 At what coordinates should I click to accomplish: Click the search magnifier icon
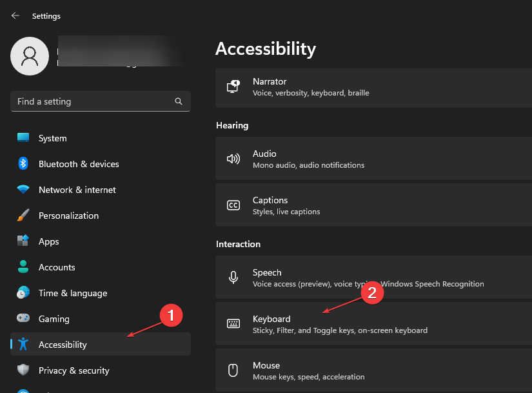point(179,101)
